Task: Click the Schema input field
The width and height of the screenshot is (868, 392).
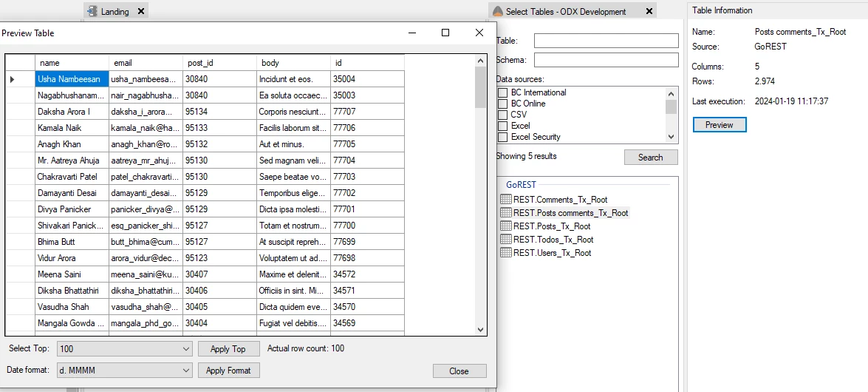Action: (x=606, y=60)
